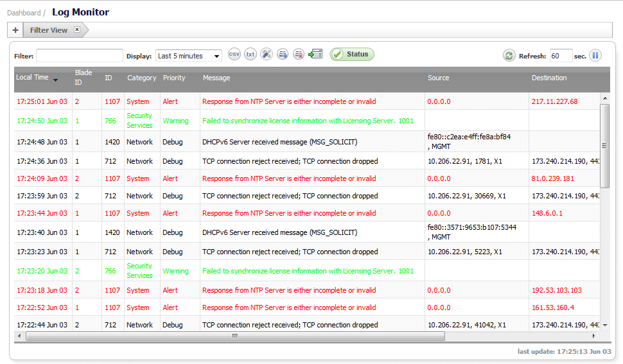Sort by Message column header
The width and height of the screenshot is (623, 364).
pyautogui.click(x=216, y=78)
